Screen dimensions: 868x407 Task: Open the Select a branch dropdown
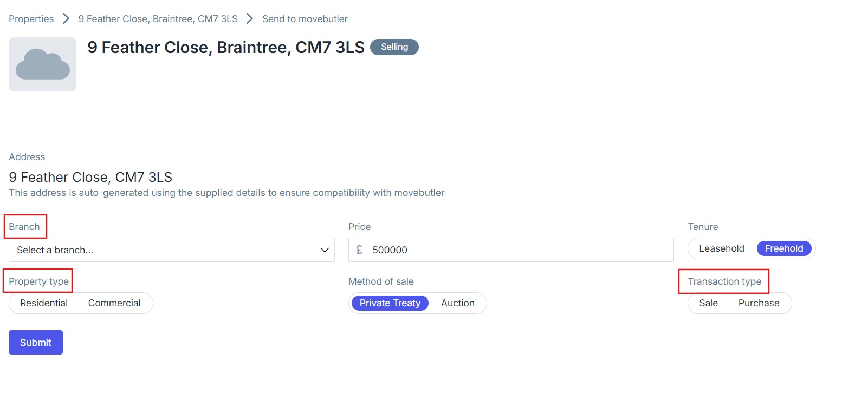click(163, 250)
